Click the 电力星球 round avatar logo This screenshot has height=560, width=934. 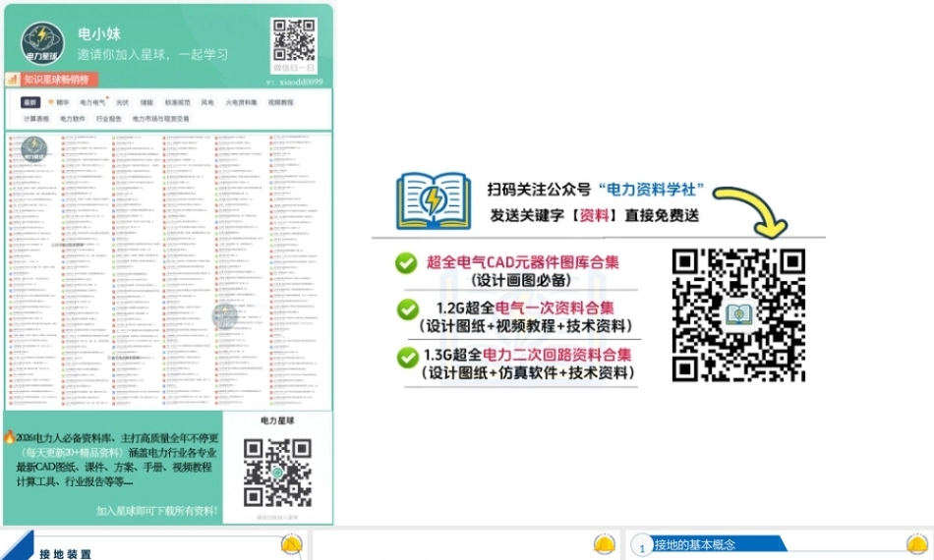[42, 44]
